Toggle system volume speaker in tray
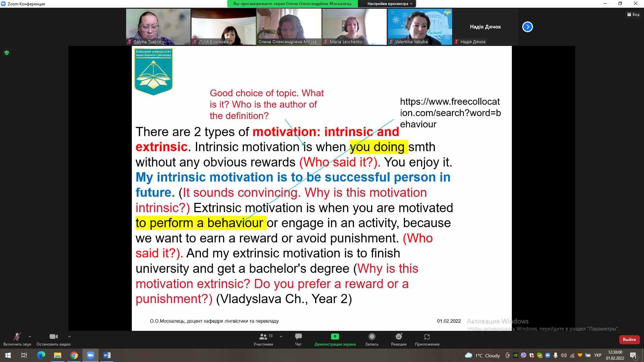Image resolution: width=644 pixels, height=362 pixels. pos(563,355)
